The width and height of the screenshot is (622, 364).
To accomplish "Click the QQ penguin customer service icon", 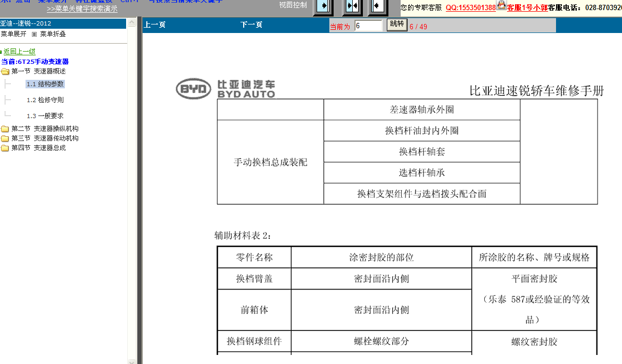I will coord(501,5).
